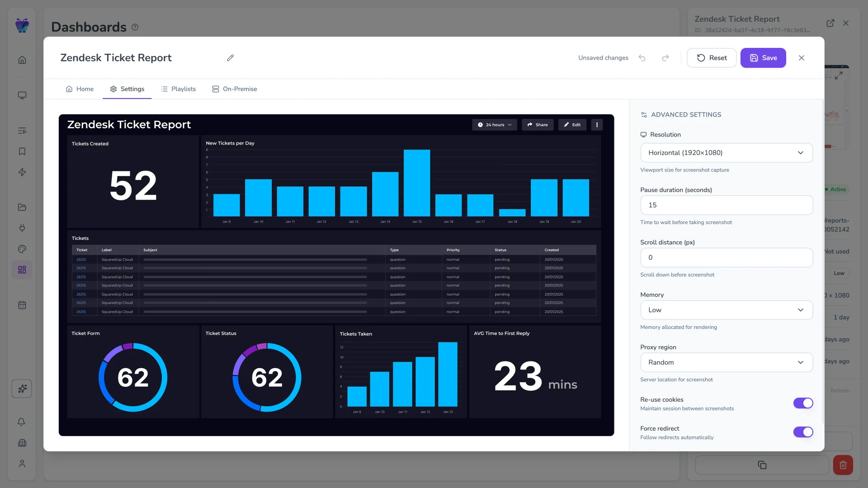Click the app logo in the sidebar
Screen dimensions: 868x488
[22, 25]
